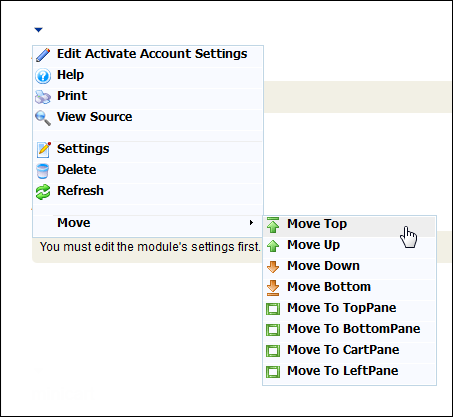Expand the Move submenu arrow
Viewport: 453px width, 417px height.
[251, 222]
